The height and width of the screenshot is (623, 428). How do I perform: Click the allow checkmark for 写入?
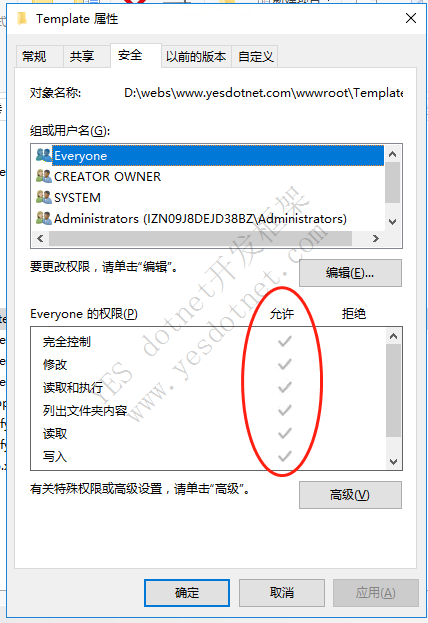(x=285, y=456)
